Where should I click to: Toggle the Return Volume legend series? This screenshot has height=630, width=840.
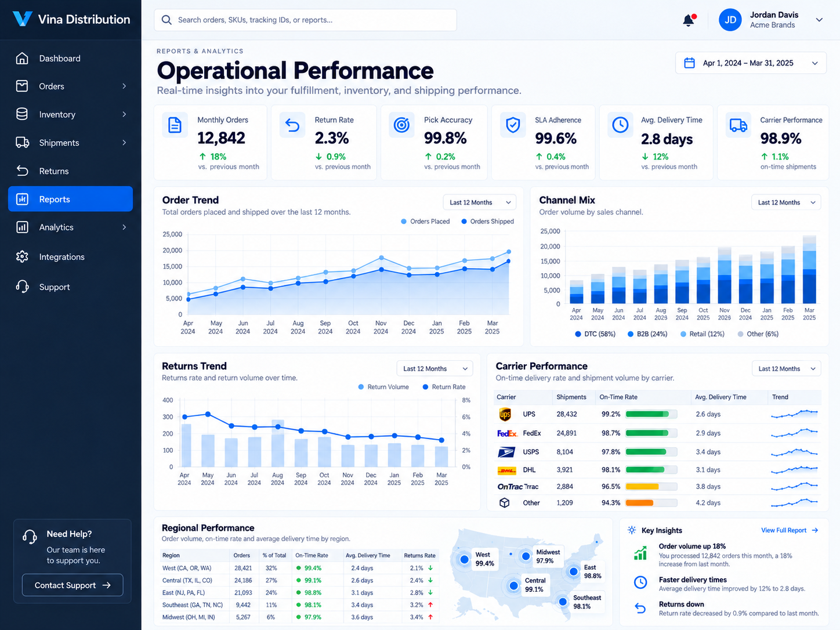click(383, 387)
